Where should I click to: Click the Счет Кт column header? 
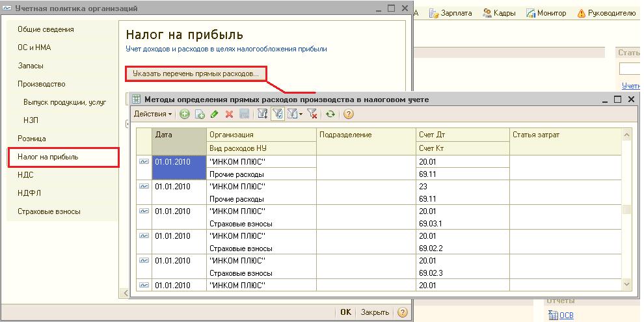(463, 148)
